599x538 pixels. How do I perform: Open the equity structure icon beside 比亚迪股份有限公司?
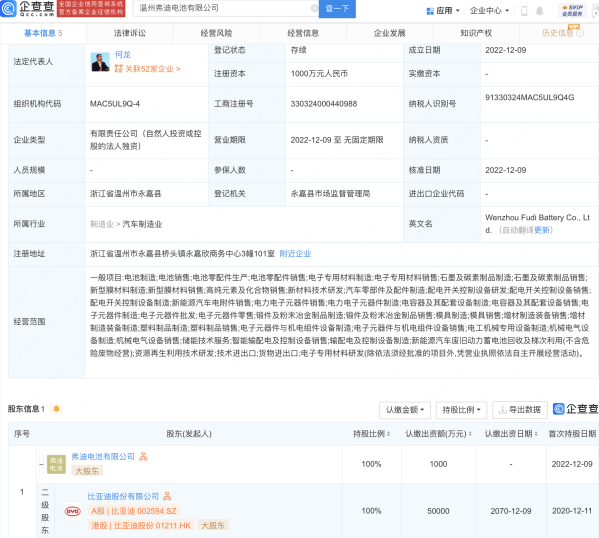click(167, 496)
